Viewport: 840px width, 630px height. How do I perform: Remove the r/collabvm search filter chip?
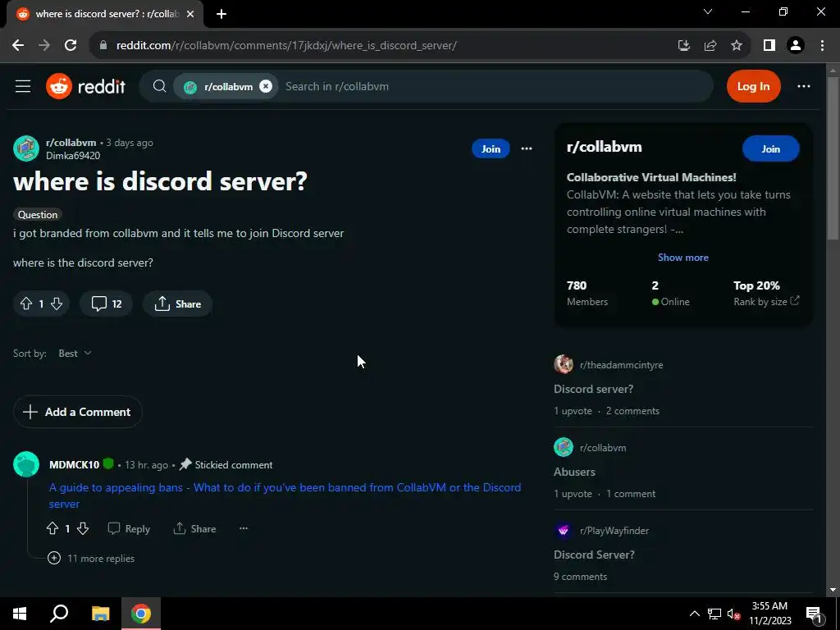(x=266, y=86)
